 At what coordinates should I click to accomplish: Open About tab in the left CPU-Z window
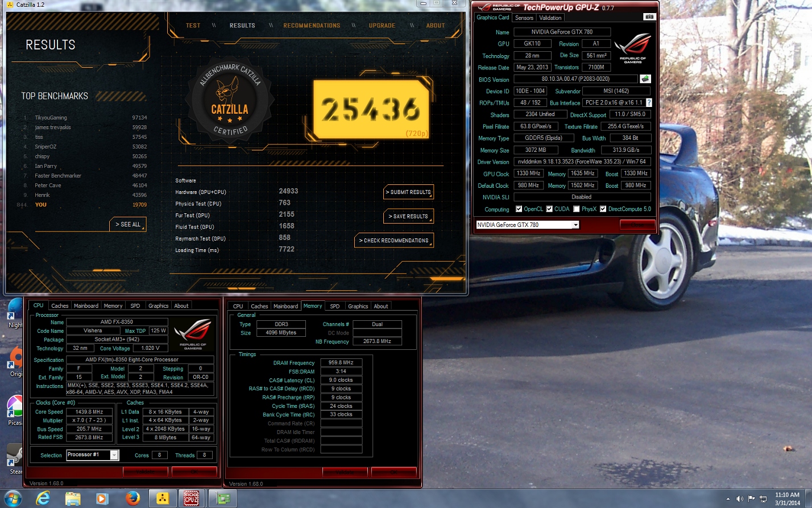point(181,306)
